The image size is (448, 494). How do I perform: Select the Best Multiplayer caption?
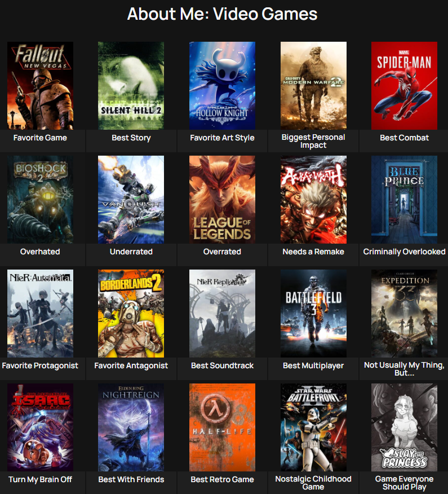point(313,365)
